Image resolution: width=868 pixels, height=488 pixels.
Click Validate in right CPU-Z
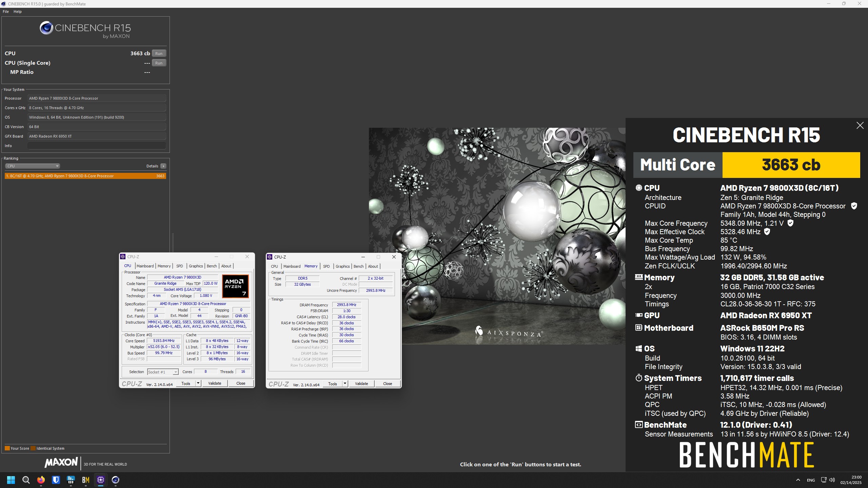click(x=361, y=384)
